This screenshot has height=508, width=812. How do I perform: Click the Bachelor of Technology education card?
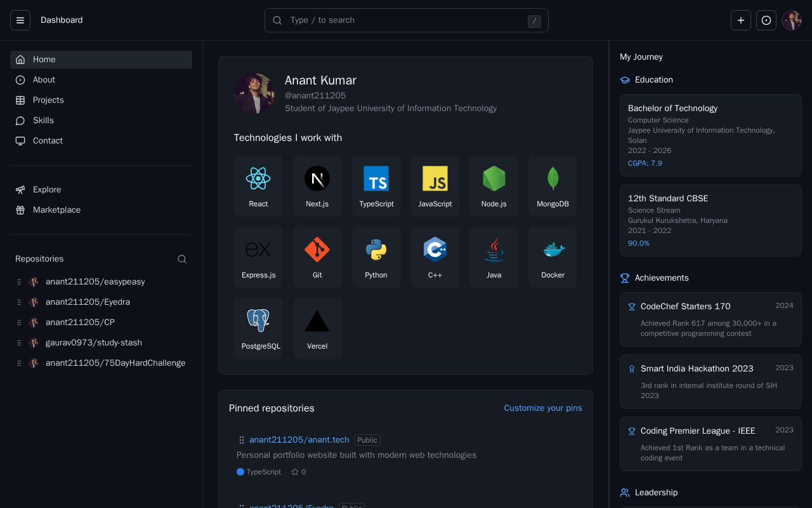click(x=710, y=135)
